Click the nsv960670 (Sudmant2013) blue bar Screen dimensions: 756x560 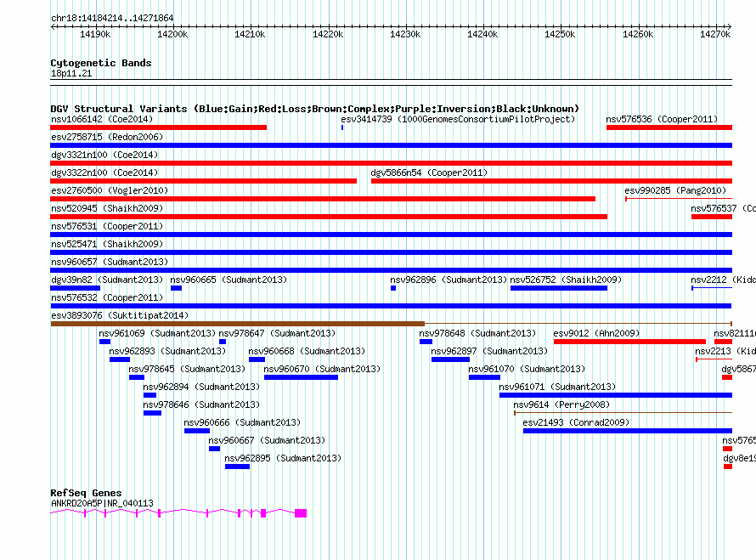tap(301, 377)
